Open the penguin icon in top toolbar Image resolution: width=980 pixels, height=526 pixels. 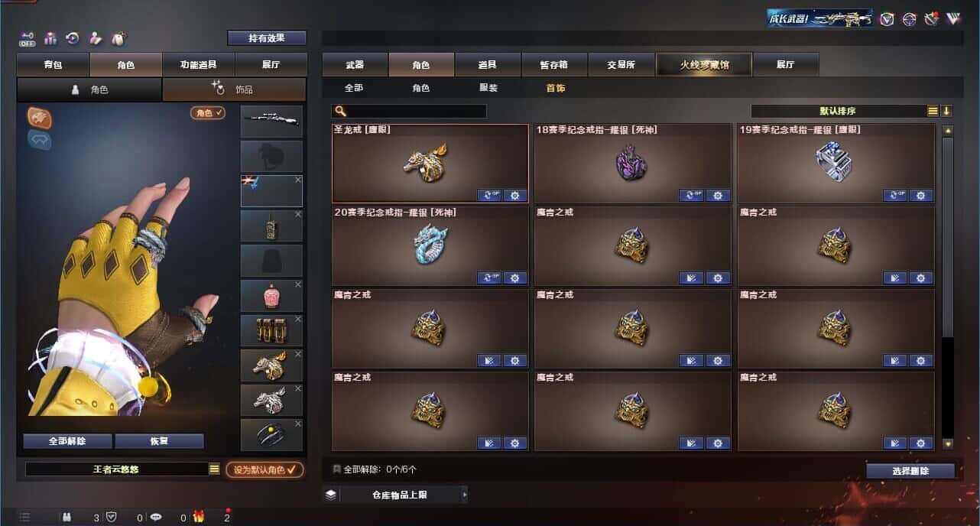pyautogui.click(x=118, y=38)
